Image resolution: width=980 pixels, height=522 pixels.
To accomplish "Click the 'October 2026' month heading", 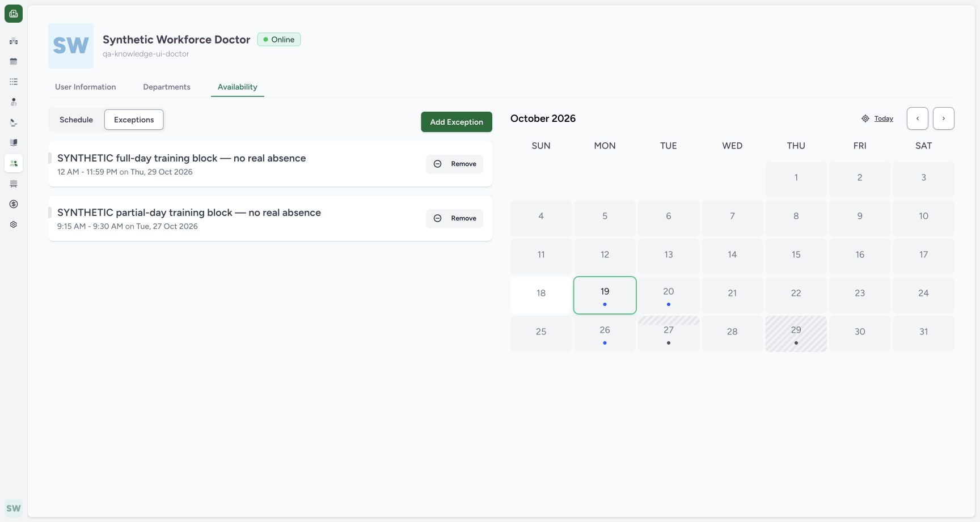I will (543, 118).
